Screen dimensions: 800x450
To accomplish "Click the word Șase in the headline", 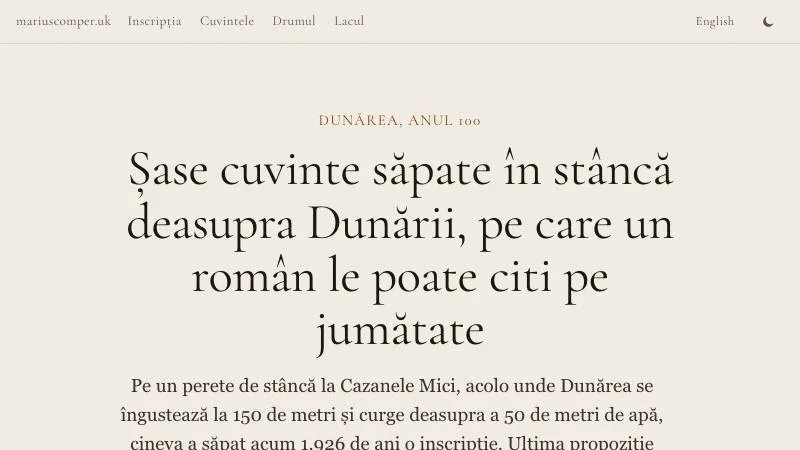I will tap(168, 170).
